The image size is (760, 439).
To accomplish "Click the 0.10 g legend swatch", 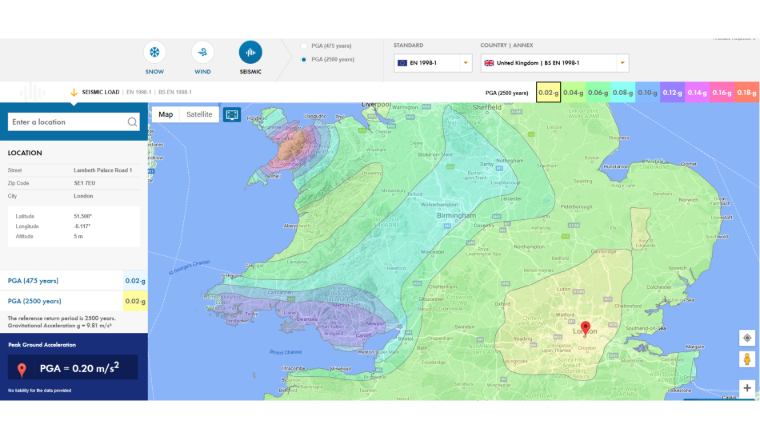I will pyautogui.click(x=648, y=92).
